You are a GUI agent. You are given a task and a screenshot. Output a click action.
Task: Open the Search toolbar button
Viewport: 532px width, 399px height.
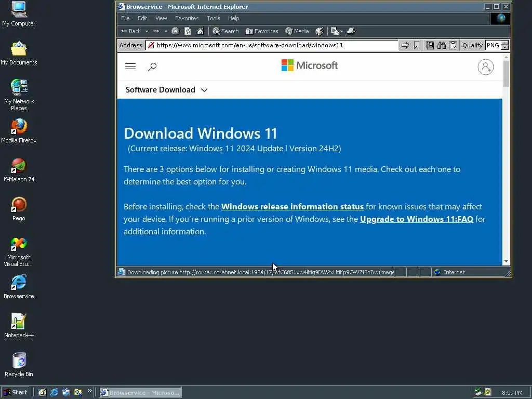pos(225,31)
